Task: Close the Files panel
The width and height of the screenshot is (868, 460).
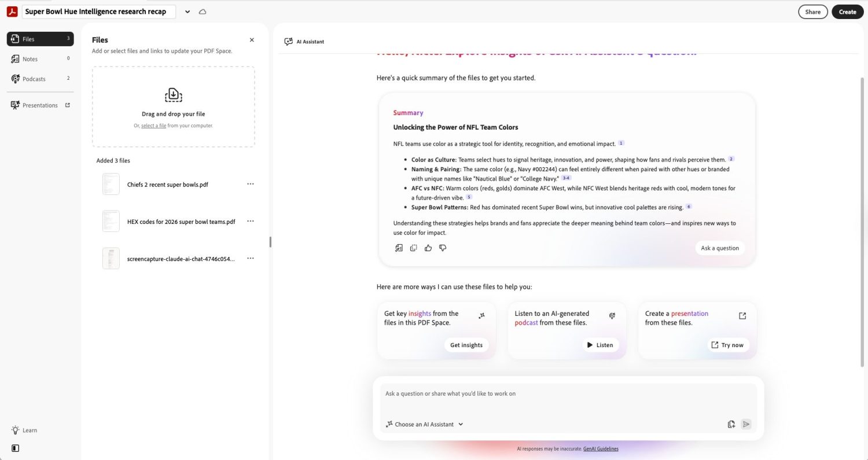Action: coord(252,40)
